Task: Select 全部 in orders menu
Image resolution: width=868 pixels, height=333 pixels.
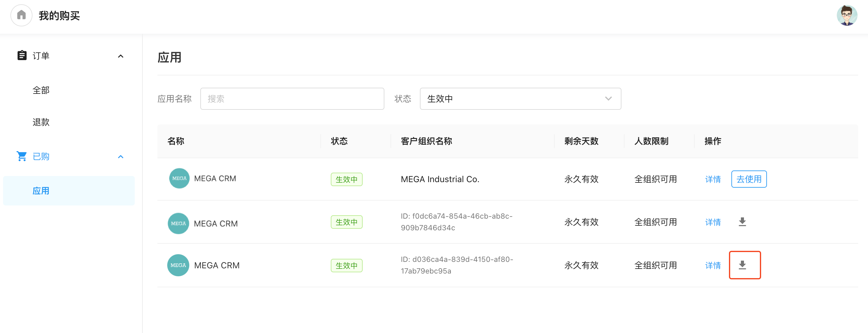Action: click(x=41, y=90)
